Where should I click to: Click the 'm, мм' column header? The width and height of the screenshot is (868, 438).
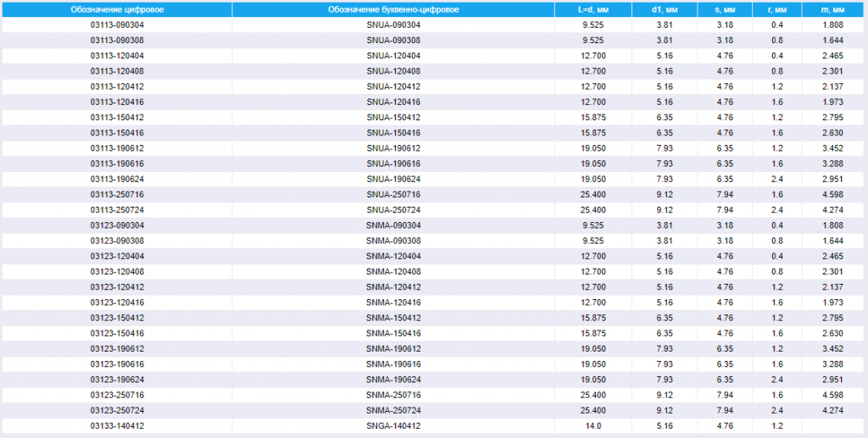point(833,9)
